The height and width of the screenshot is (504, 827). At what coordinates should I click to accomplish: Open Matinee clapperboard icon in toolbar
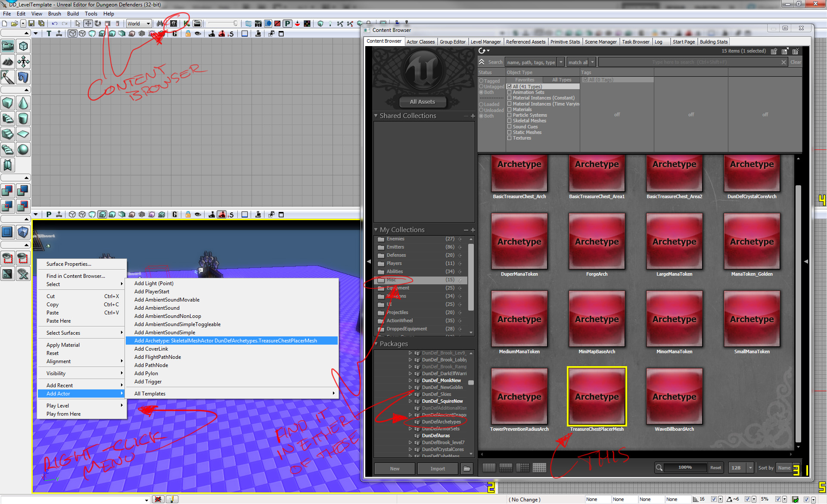(197, 23)
